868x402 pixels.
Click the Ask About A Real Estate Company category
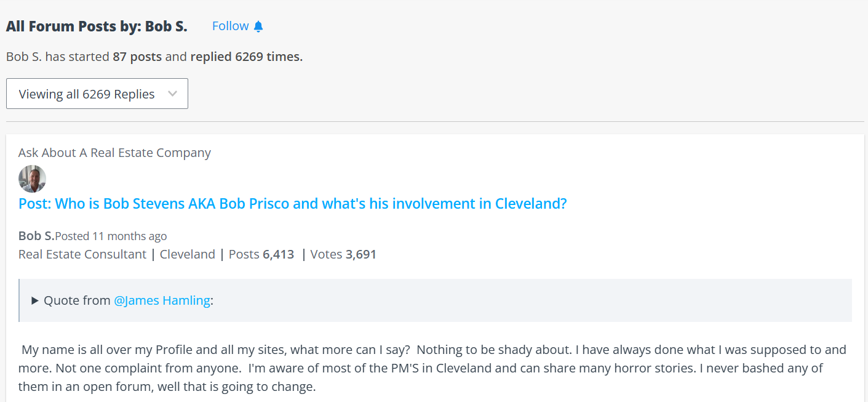[114, 153]
